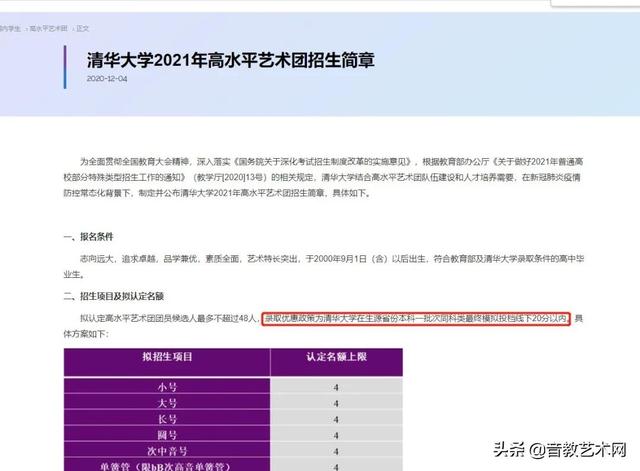
Task: Click the text 于2000年9月1日（含）以后出生
Action: pos(366,259)
